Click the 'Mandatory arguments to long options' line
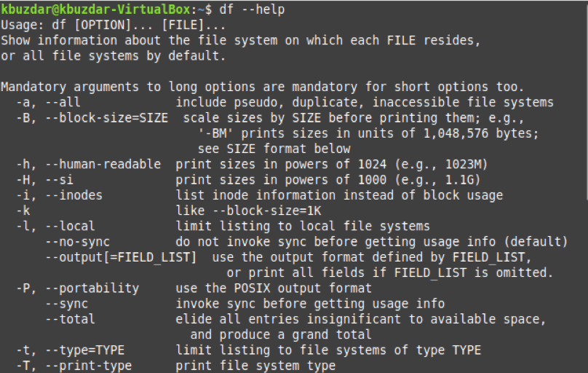 (262, 87)
